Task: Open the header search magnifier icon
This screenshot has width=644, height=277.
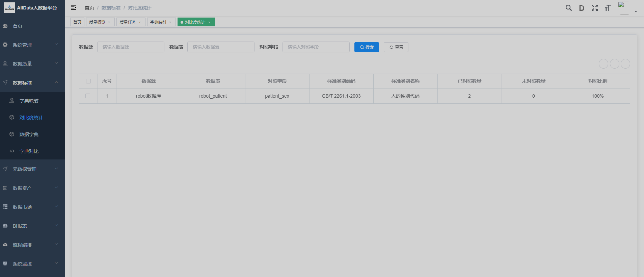Action: pyautogui.click(x=569, y=8)
